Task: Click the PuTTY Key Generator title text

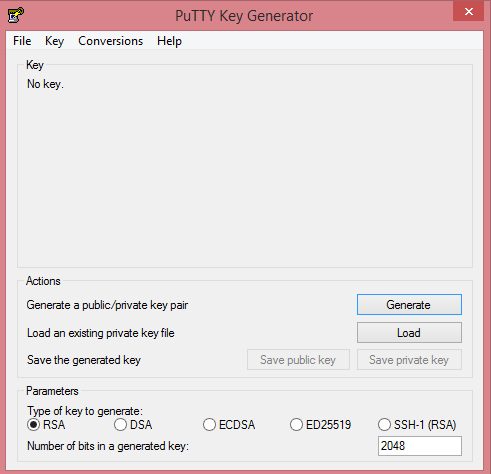Action: pyautogui.click(x=244, y=16)
